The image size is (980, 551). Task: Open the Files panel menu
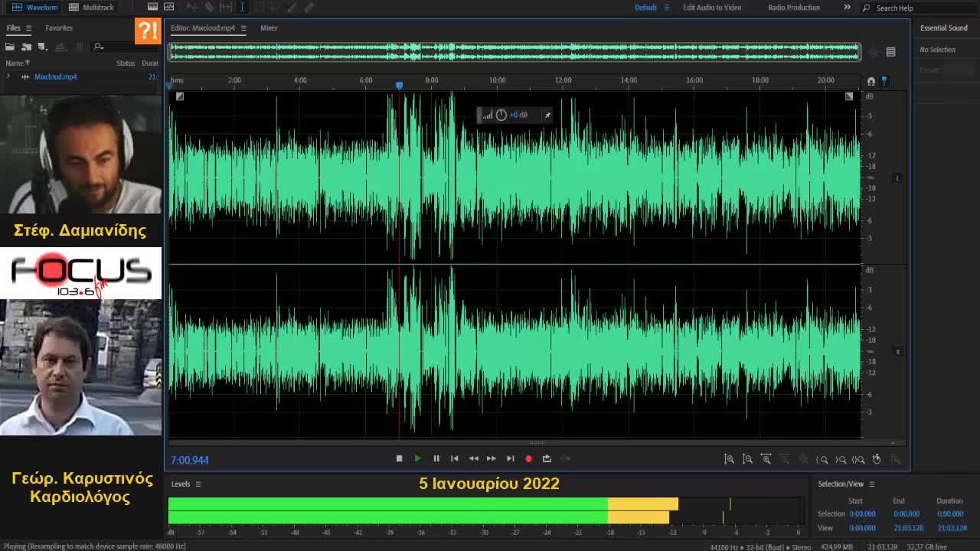28,28
